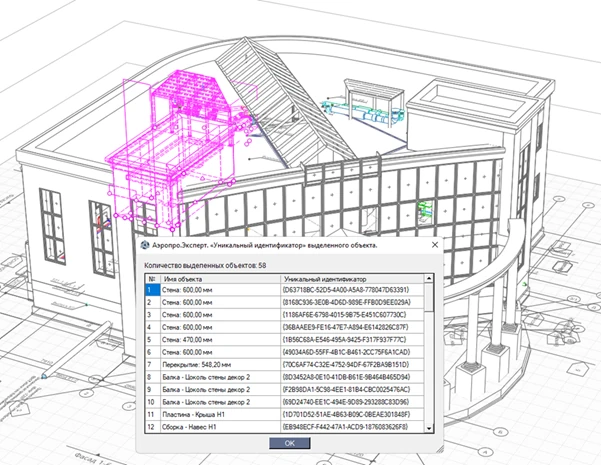Select «Балка - Цоколь стены декор 2» in row 8

pyautogui.click(x=220, y=377)
